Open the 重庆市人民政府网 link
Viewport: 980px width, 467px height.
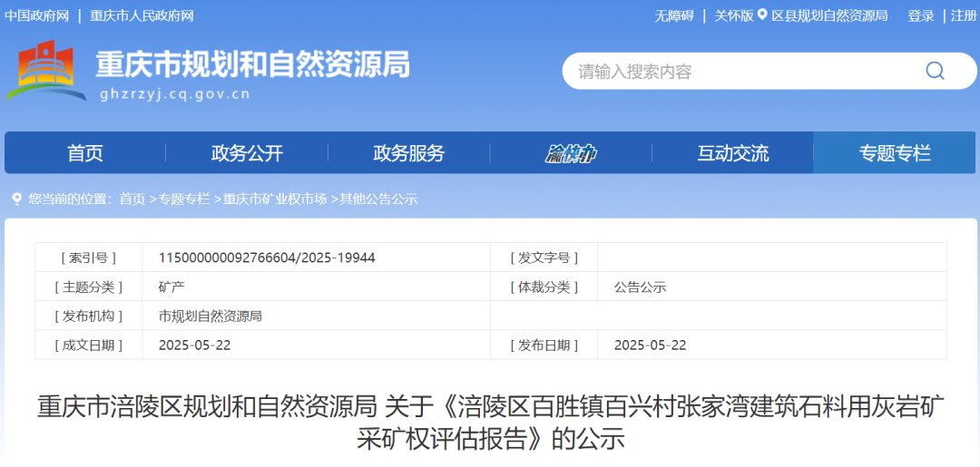pos(142,15)
